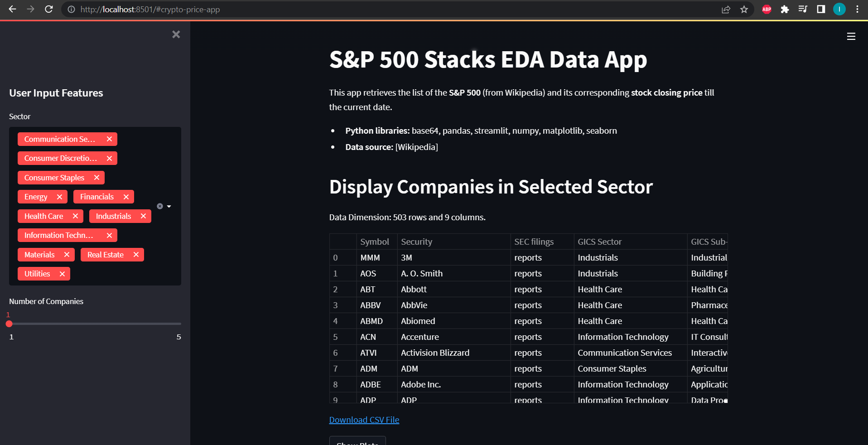The width and height of the screenshot is (868, 445).
Task: Bookmark this page with star icon
Action: [x=744, y=9]
